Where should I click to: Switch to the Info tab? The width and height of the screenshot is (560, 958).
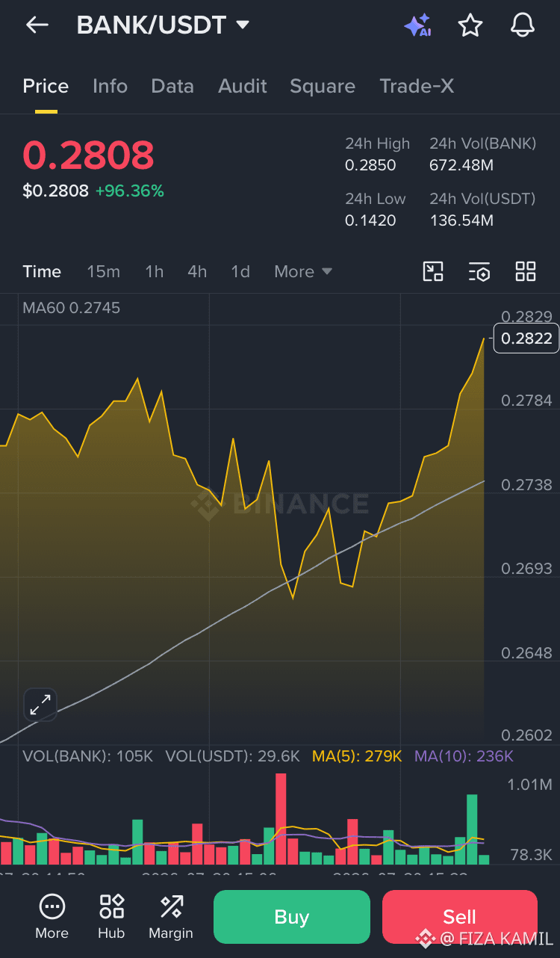(110, 87)
